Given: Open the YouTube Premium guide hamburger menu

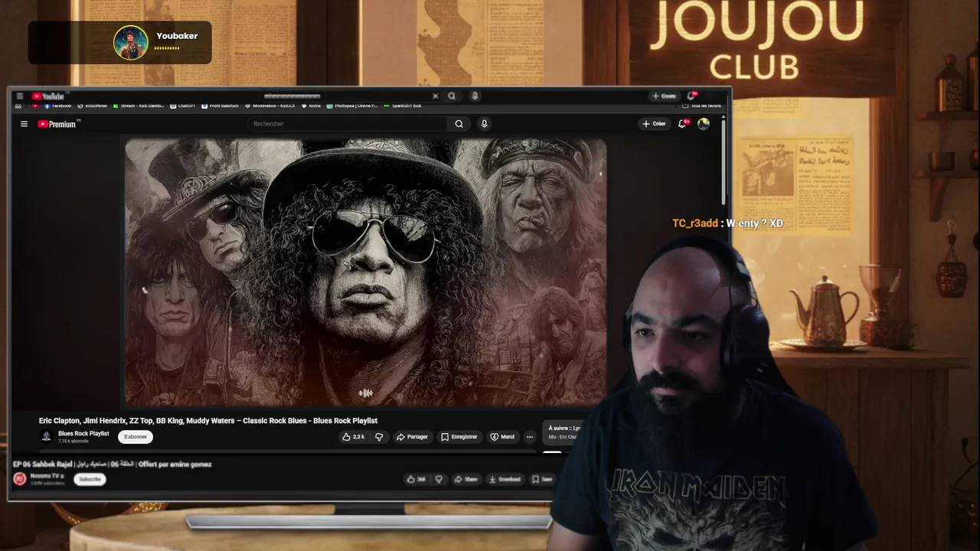Looking at the screenshot, I should 24,124.
